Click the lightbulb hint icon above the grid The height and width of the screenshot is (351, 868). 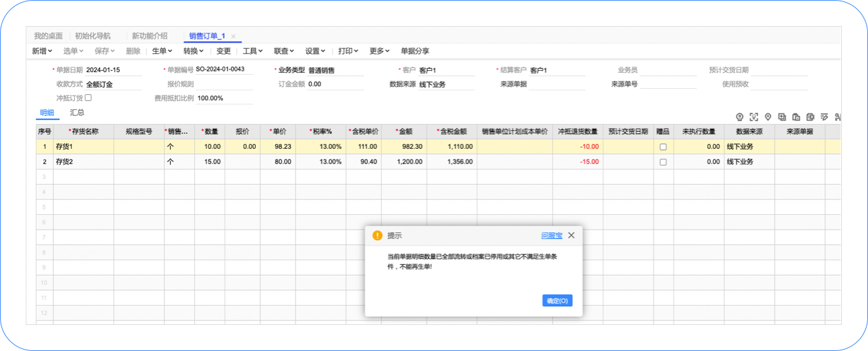739,117
